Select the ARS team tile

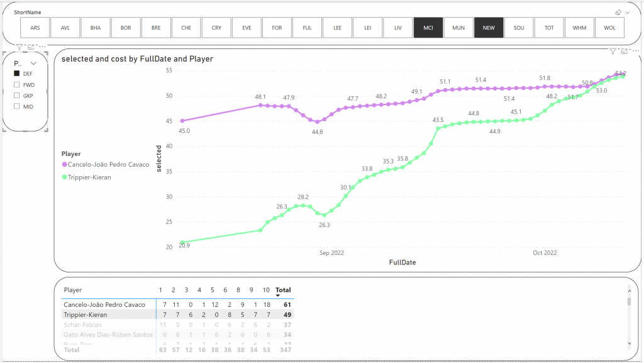pos(35,28)
